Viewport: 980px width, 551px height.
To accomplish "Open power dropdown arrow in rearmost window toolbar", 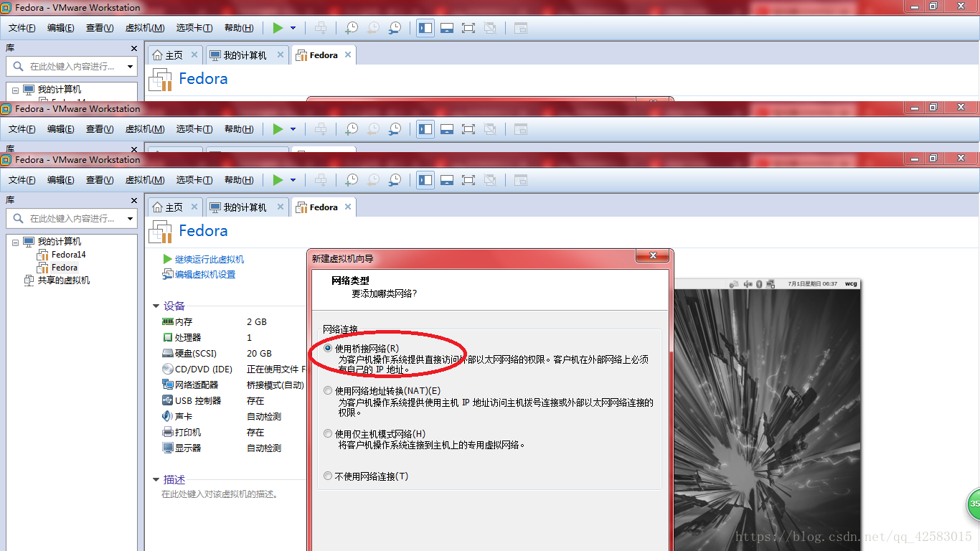I will (293, 28).
